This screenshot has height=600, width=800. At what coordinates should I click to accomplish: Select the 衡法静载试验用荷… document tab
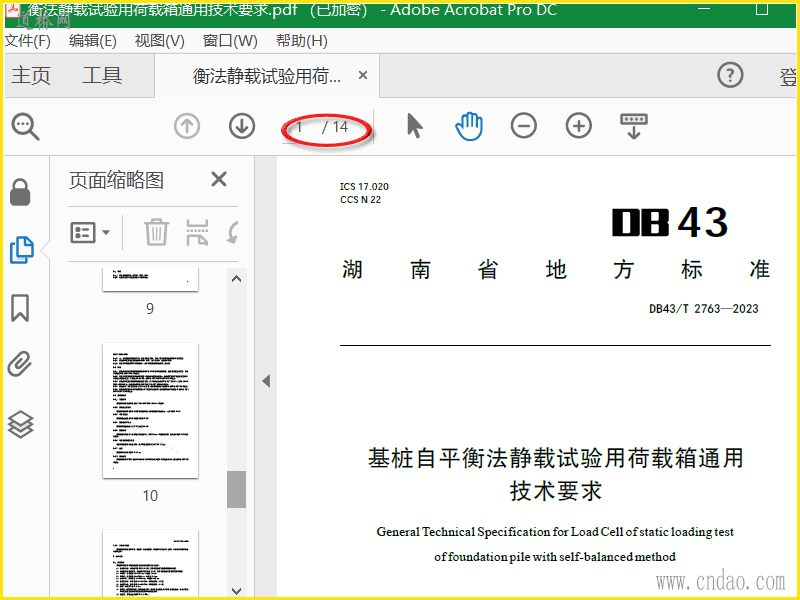click(267, 77)
